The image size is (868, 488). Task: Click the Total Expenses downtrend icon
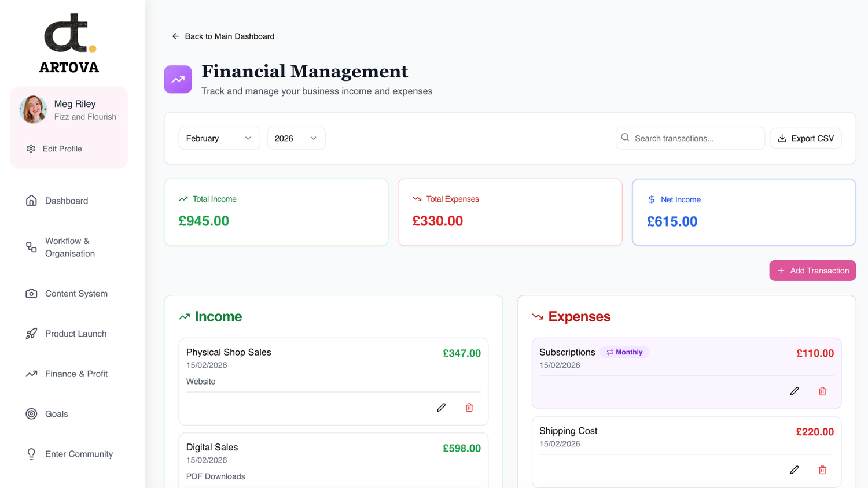click(x=417, y=199)
